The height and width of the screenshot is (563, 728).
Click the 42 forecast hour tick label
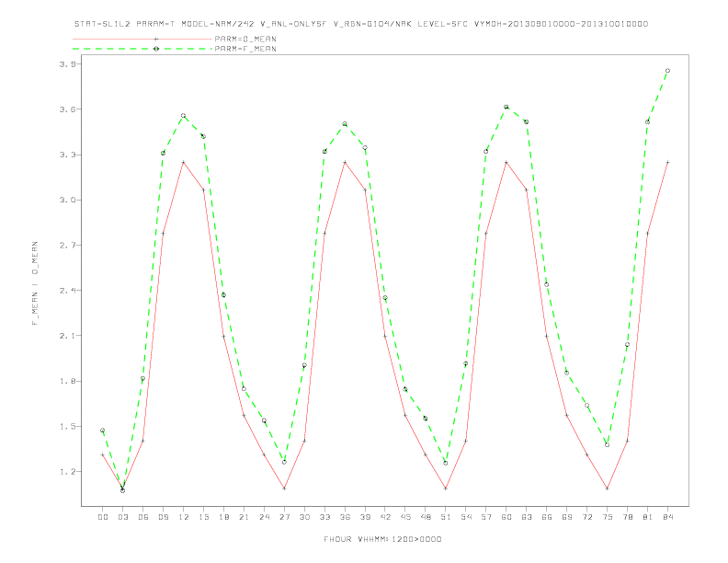(385, 517)
